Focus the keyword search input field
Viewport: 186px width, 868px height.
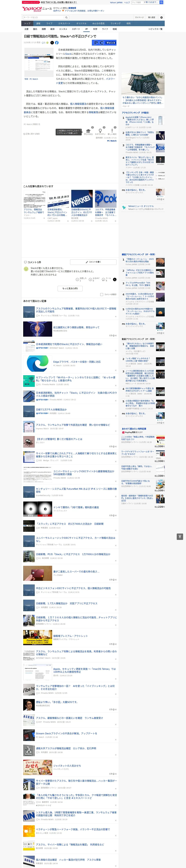pyautogui.click(x=44, y=18)
